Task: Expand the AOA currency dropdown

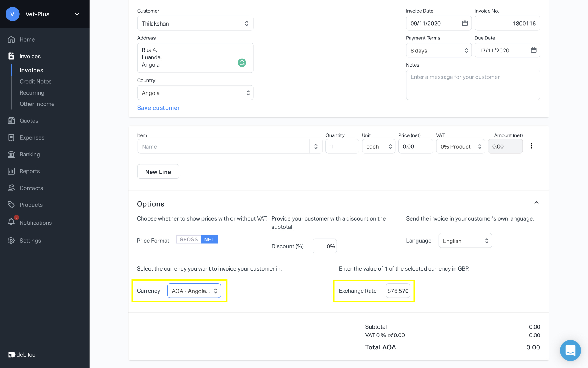Action: (x=193, y=290)
